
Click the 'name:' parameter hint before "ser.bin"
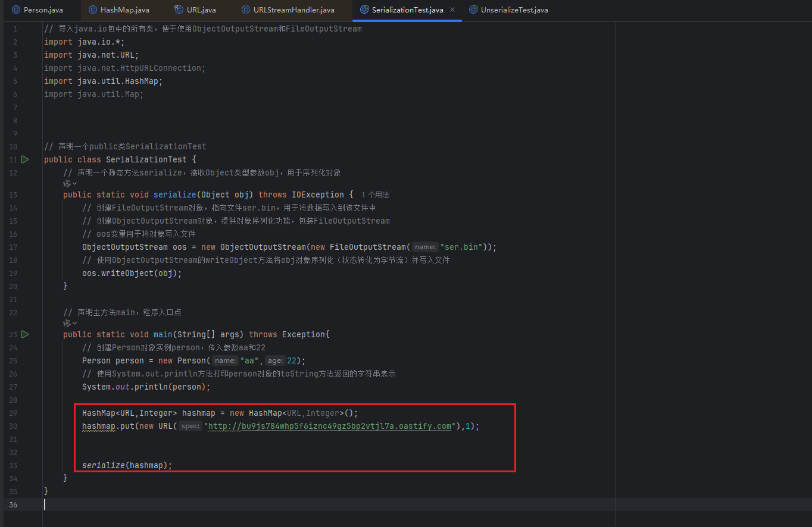coord(425,247)
